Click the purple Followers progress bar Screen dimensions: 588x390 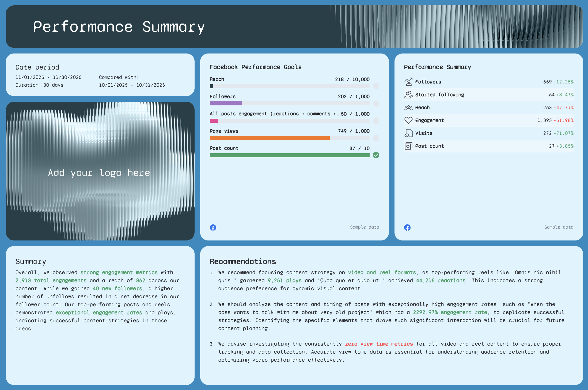(226, 104)
